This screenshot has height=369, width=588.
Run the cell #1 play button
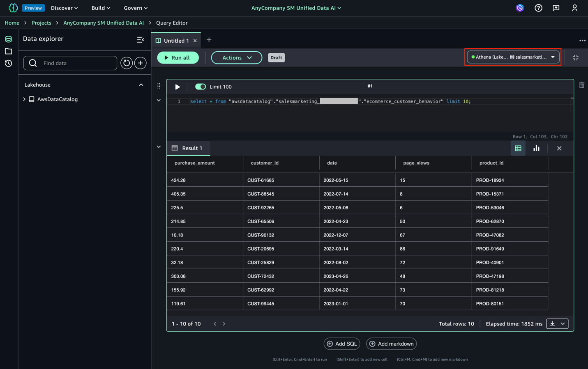[178, 87]
